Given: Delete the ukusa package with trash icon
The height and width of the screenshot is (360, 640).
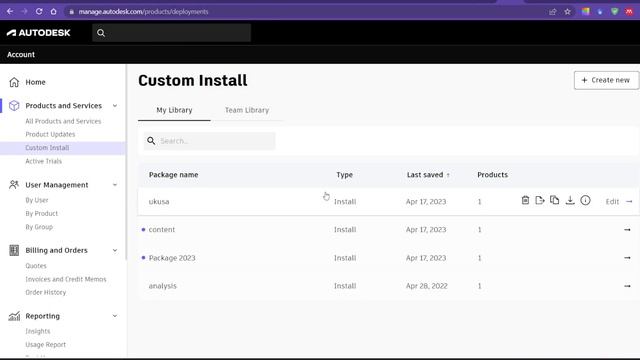Looking at the screenshot, I should (x=525, y=200).
